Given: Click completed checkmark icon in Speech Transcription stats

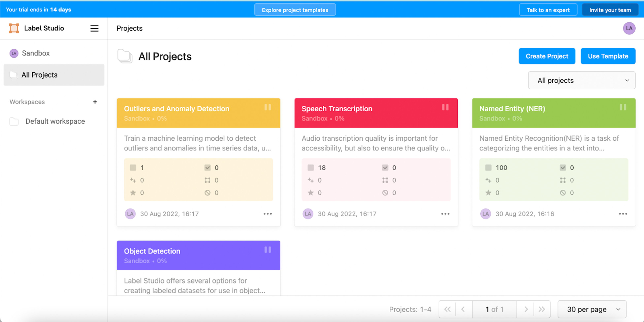Looking at the screenshot, I should (x=385, y=168).
